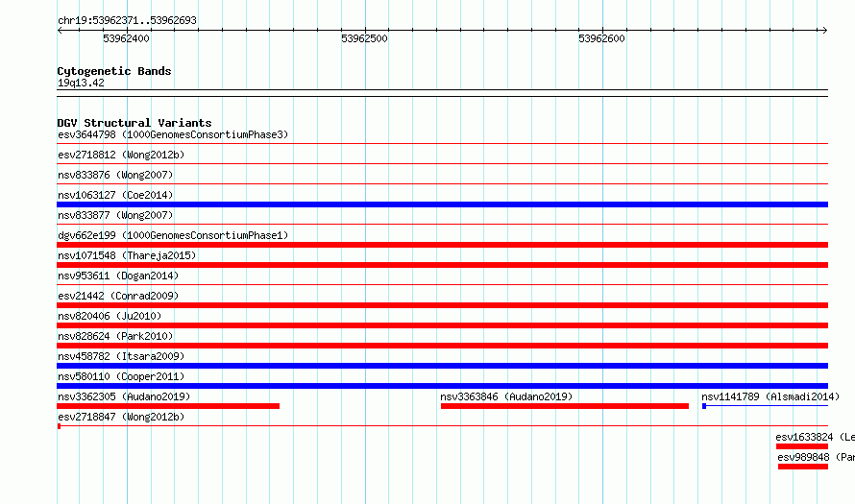Click the chr19:53962371..53962693 coordinate label
The height and width of the screenshot is (504, 855).
(127, 21)
